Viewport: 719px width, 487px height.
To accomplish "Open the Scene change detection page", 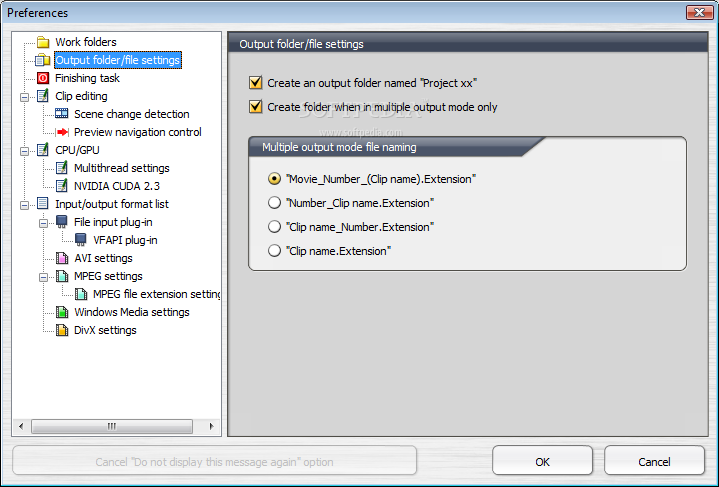I will tap(132, 114).
